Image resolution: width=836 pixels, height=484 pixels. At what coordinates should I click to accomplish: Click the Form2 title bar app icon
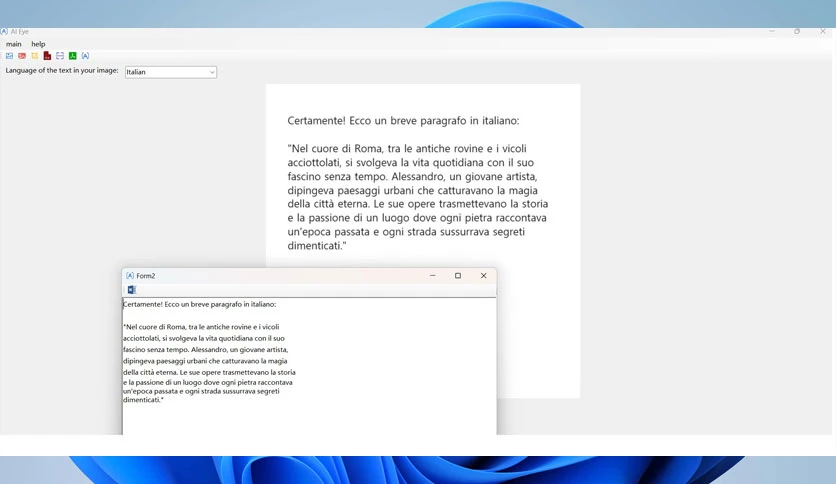(130, 276)
